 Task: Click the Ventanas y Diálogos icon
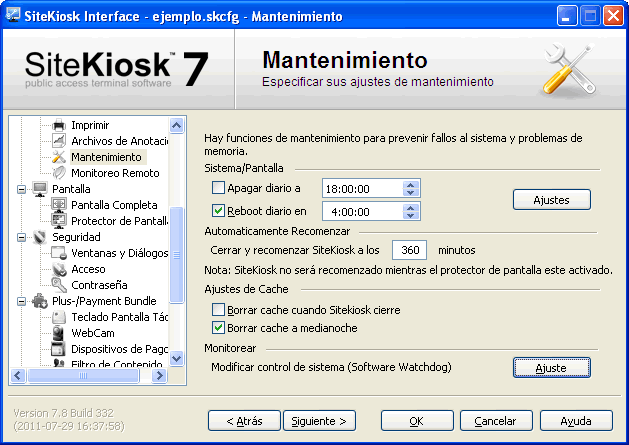[59, 253]
